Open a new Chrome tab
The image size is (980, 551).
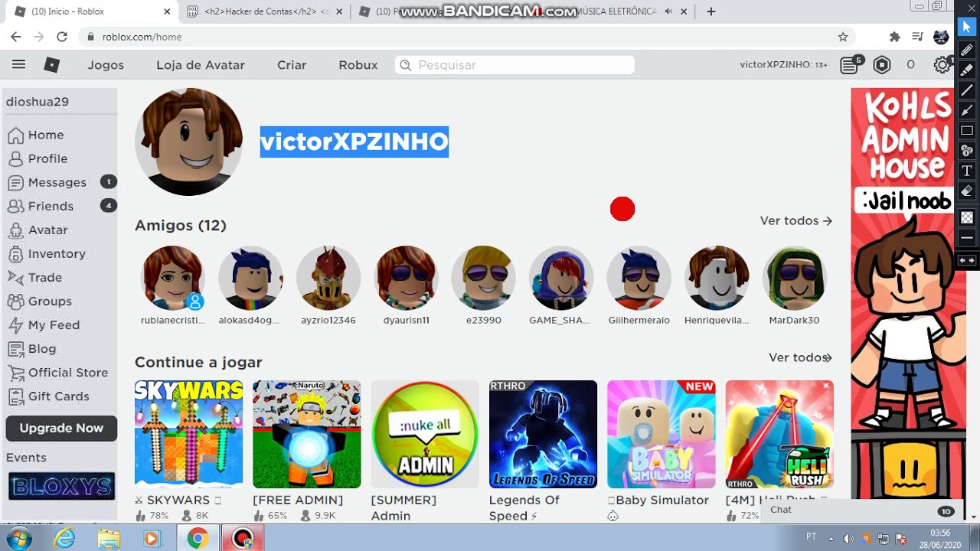coord(711,11)
